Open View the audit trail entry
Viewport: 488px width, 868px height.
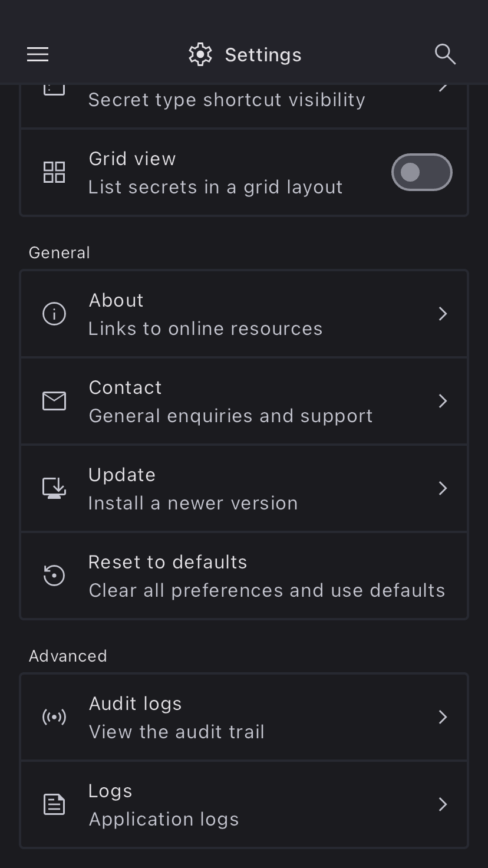pyautogui.click(x=177, y=731)
